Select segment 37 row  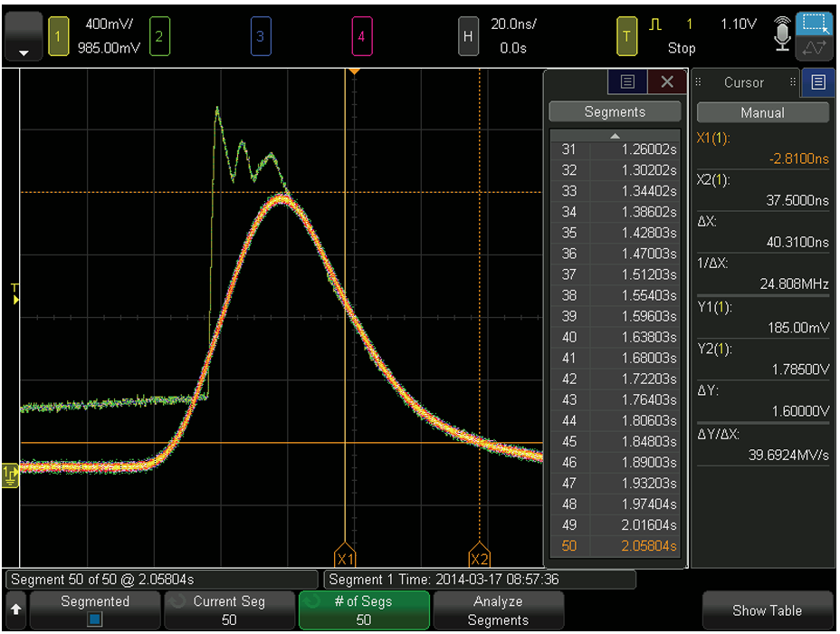[x=615, y=274]
